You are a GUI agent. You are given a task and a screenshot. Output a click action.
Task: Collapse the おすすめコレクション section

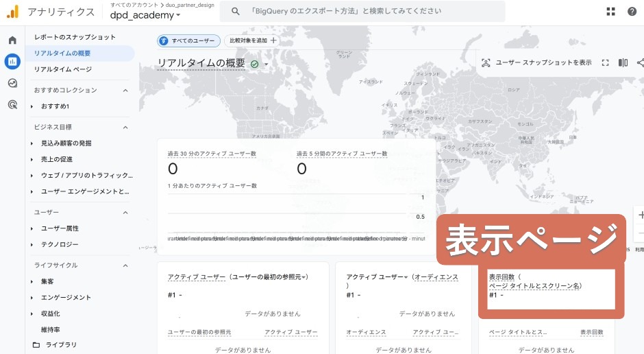click(x=125, y=90)
